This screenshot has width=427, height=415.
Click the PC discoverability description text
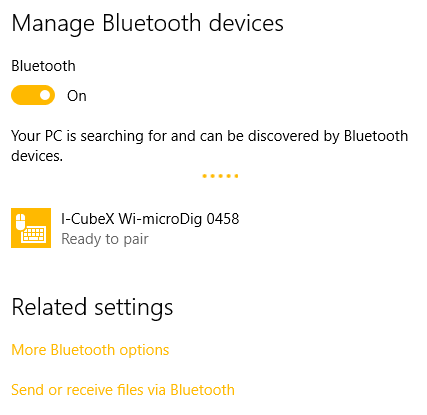(x=209, y=146)
